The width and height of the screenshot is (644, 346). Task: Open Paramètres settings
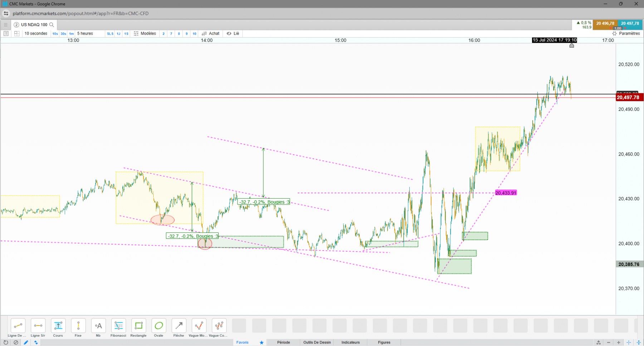tap(626, 34)
